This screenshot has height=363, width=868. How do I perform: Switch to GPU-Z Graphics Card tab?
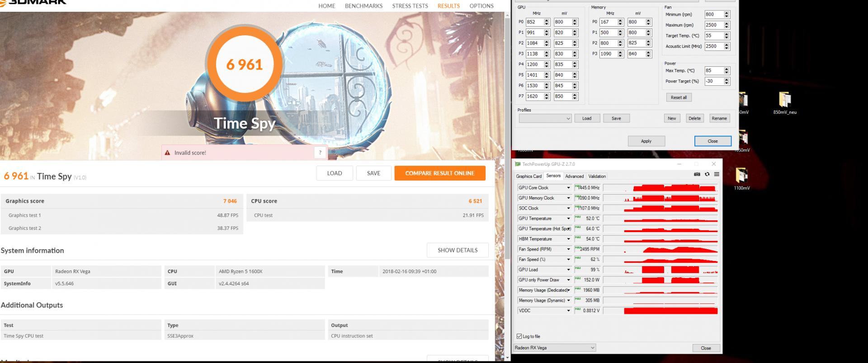(x=528, y=177)
